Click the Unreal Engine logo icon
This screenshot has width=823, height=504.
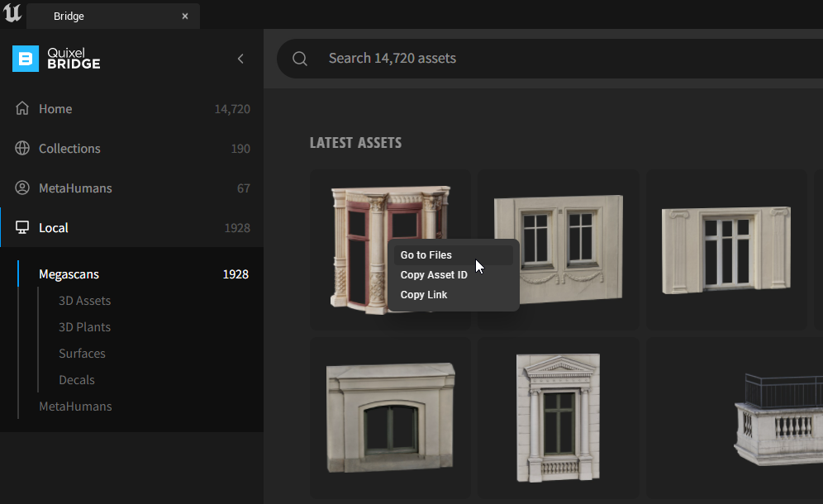[12, 15]
